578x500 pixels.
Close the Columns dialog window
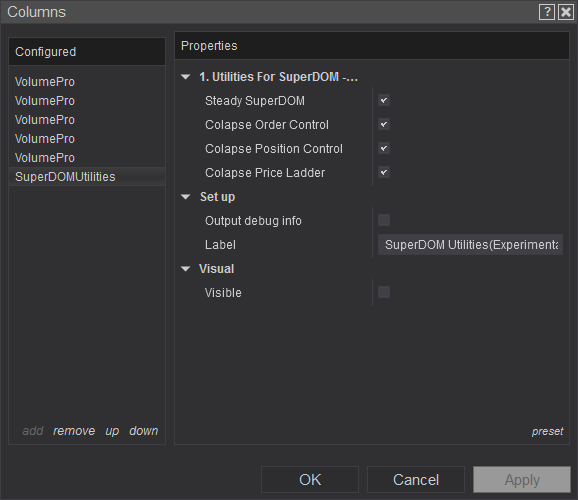coord(566,12)
